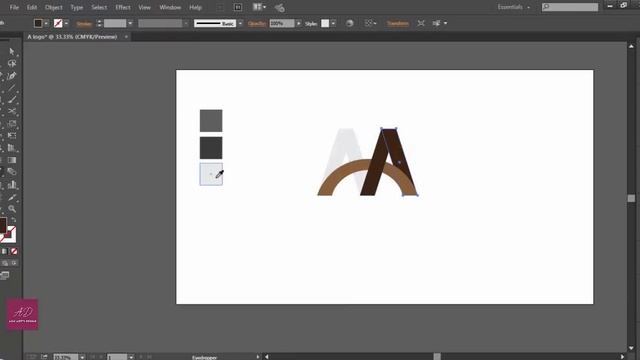The width and height of the screenshot is (640, 360).
Task: Open the artboard number dropdown
Action: (x=131, y=357)
